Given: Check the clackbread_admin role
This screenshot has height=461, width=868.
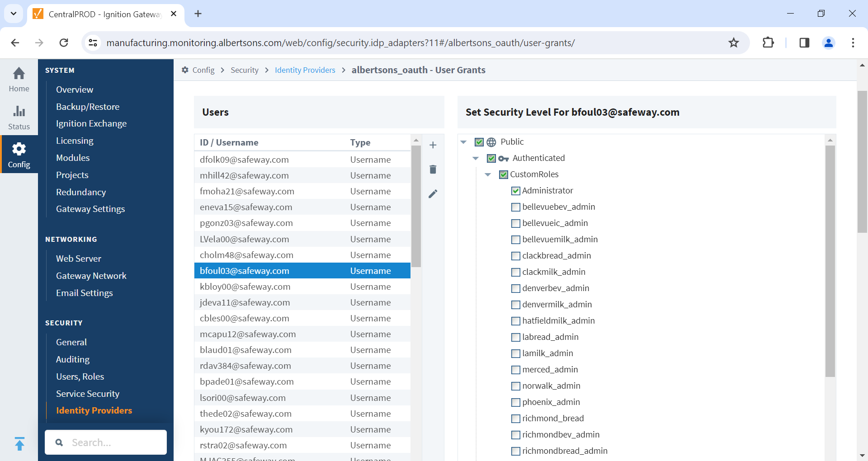Looking at the screenshot, I should (x=515, y=256).
